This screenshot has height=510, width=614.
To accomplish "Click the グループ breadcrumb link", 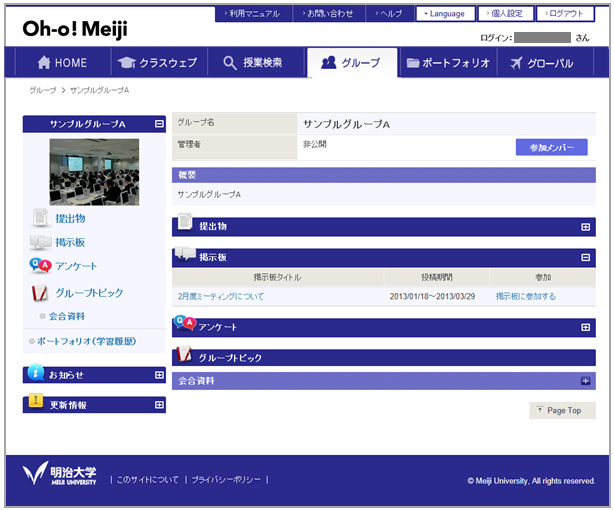I will click(43, 90).
